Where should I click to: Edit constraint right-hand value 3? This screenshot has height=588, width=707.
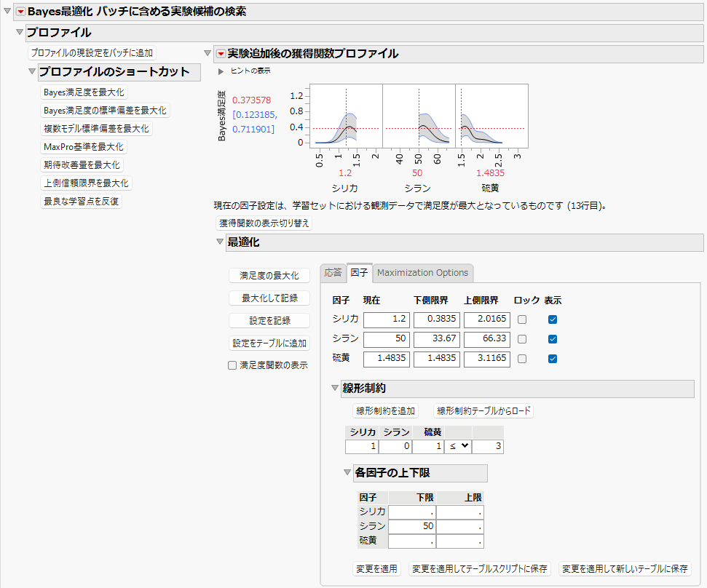point(487,446)
